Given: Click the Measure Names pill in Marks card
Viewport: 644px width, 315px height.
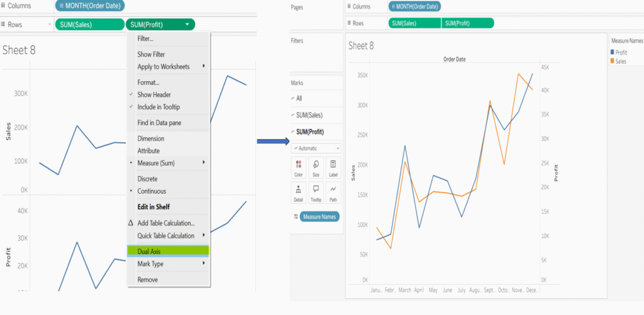Looking at the screenshot, I should coord(319,216).
